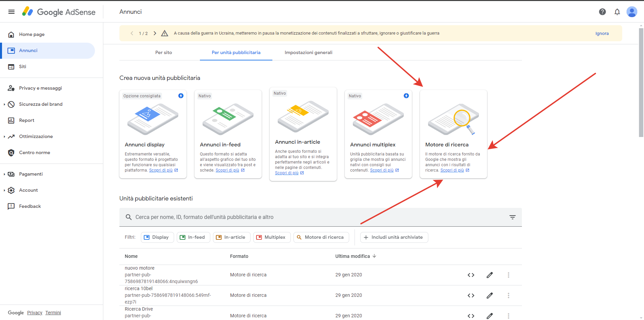
Task: Create an Annunci in-feed ad unit
Action: pyautogui.click(x=228, y=134)
